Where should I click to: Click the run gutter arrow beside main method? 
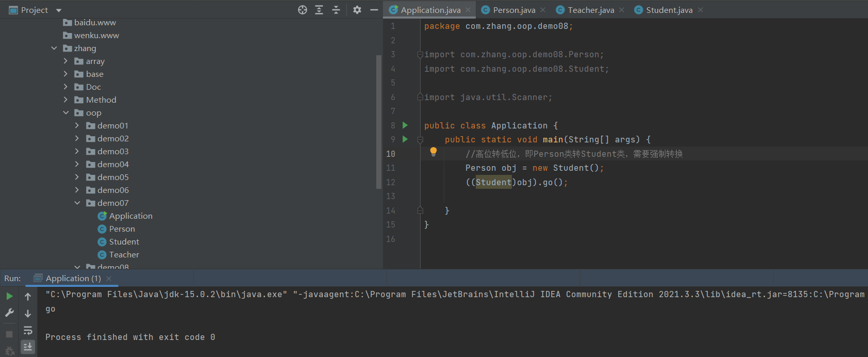click(405, 139)
